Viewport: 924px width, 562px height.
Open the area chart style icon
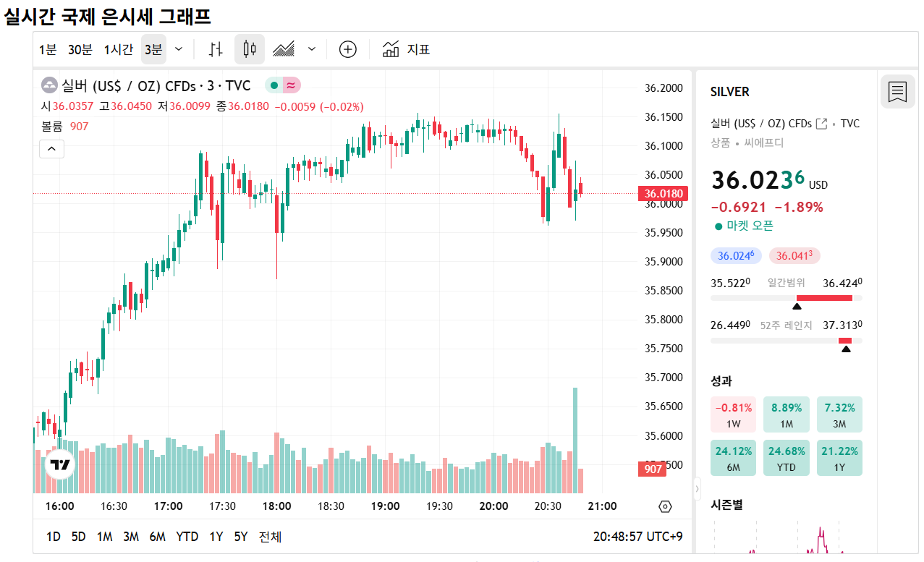[x=284, y=49]
